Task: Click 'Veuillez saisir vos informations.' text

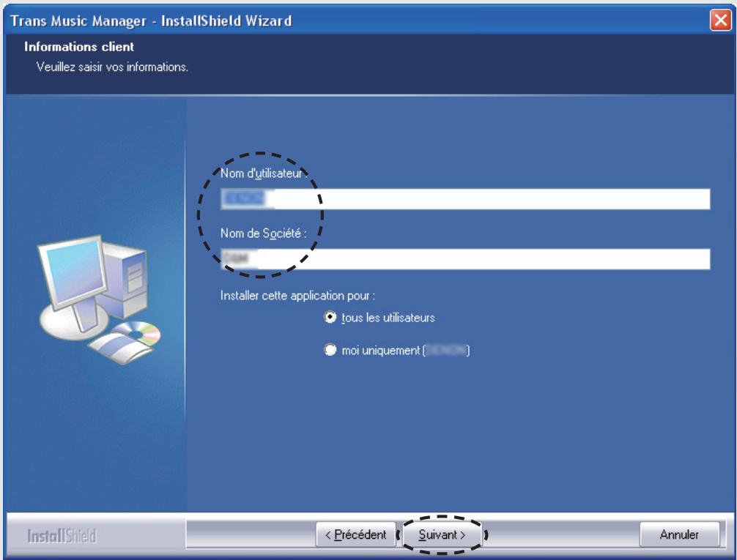Action: click(112, 67)
